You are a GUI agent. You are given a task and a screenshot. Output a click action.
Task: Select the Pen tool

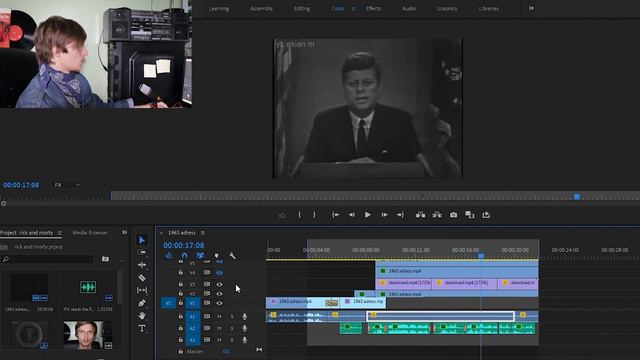[142, 303]
